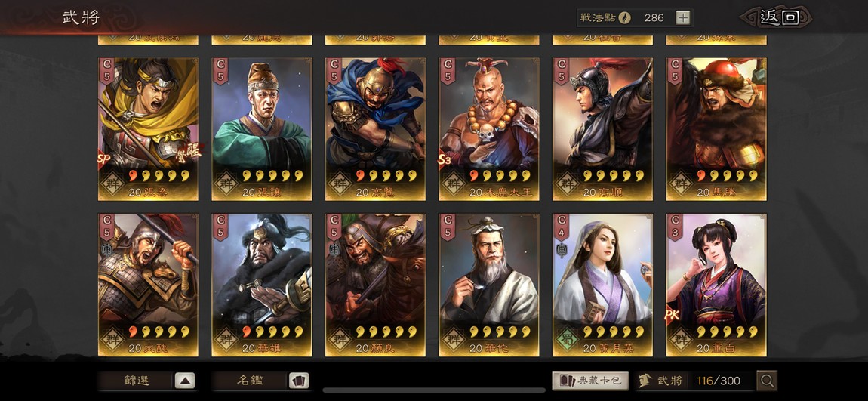Pick the 高順 general card
This screenshot has width=868, height=401.
[603, 129]
